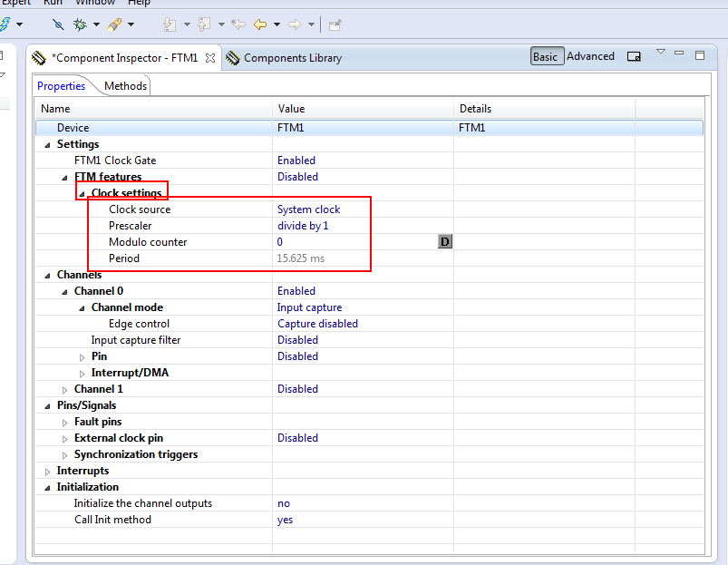The image size is (728, 565).
Task: Open the dropdown next to the flashlight icon
Action: (x=131, y=24)
